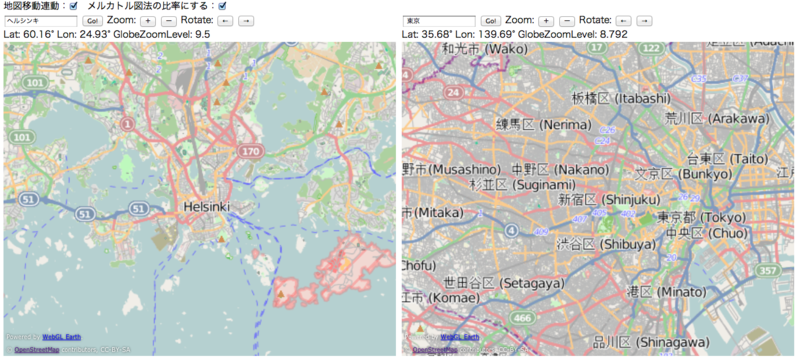The width and height of the screenshot is (800, 360).
Task: Click Go! beside the ヘルシンキ field
Action: 92,21
